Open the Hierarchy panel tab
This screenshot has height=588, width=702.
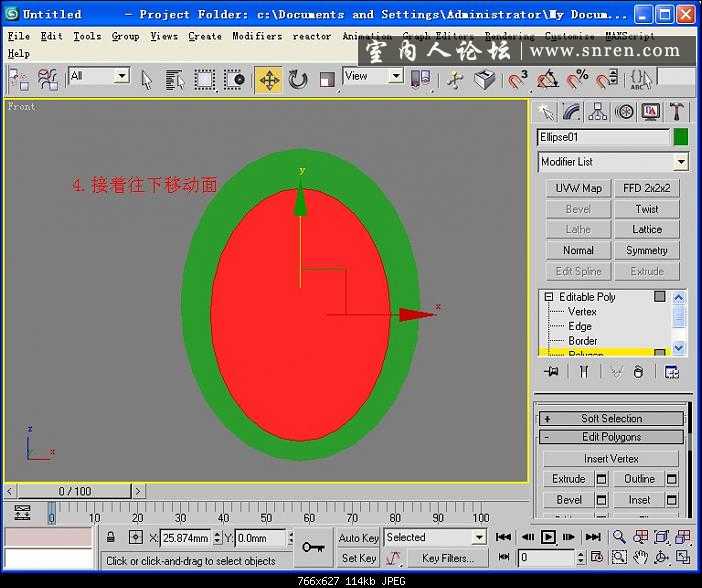[x=598, y=112]
